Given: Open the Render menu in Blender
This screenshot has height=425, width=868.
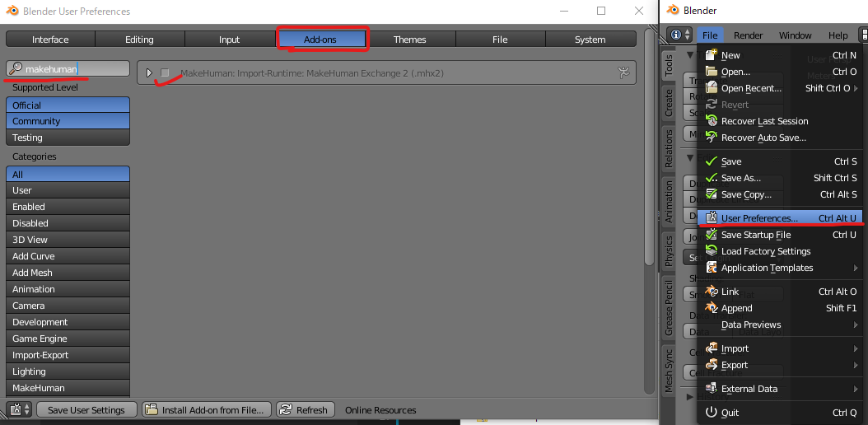Looking at the screenshot, I should [749, 35].
